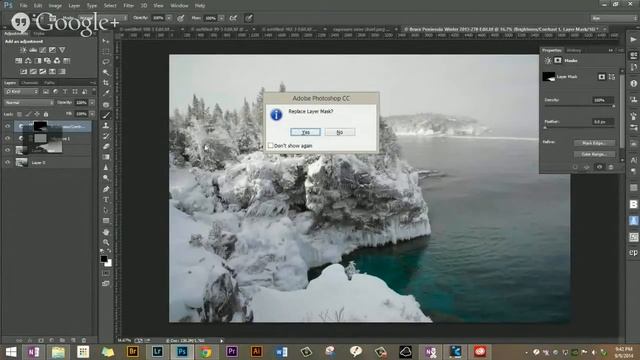The height and width of the screenshot is (360, 640).
Task: Open the Window menu
Action: click(x=179, y=6)
